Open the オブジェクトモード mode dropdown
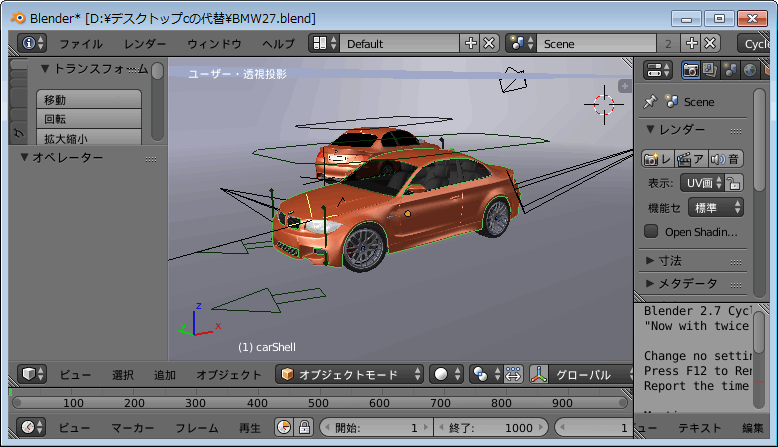778x447 pixels. (350, 374)
